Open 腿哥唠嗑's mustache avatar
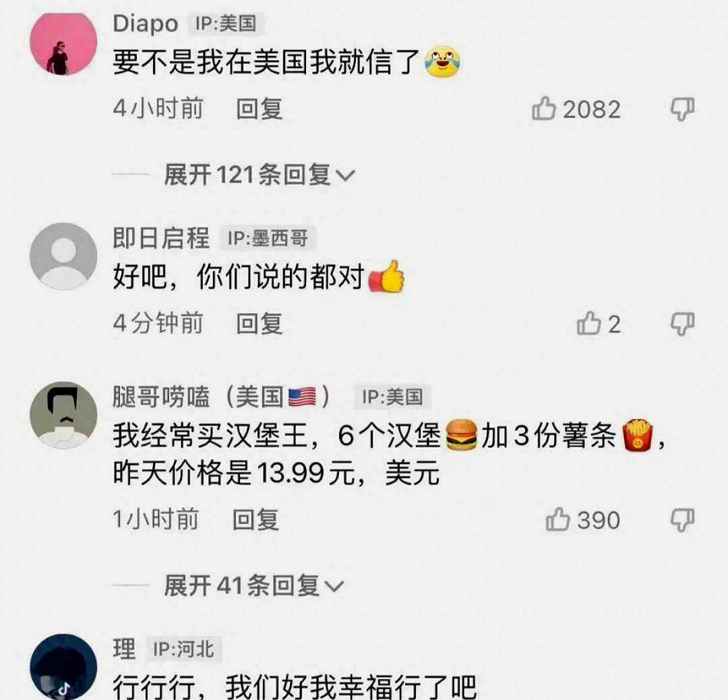This screenshot has width=728, height=700. click(x=63, y=415)
